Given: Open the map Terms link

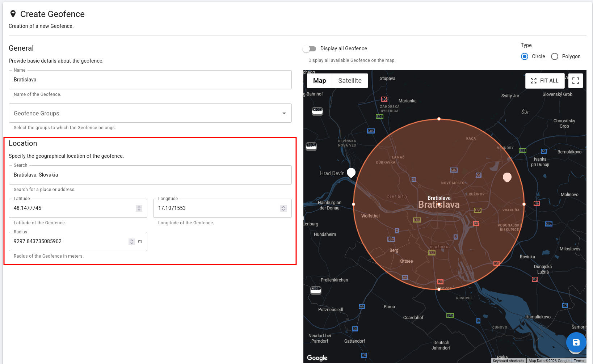Looking at the screenshot, I should click(579, 361).
